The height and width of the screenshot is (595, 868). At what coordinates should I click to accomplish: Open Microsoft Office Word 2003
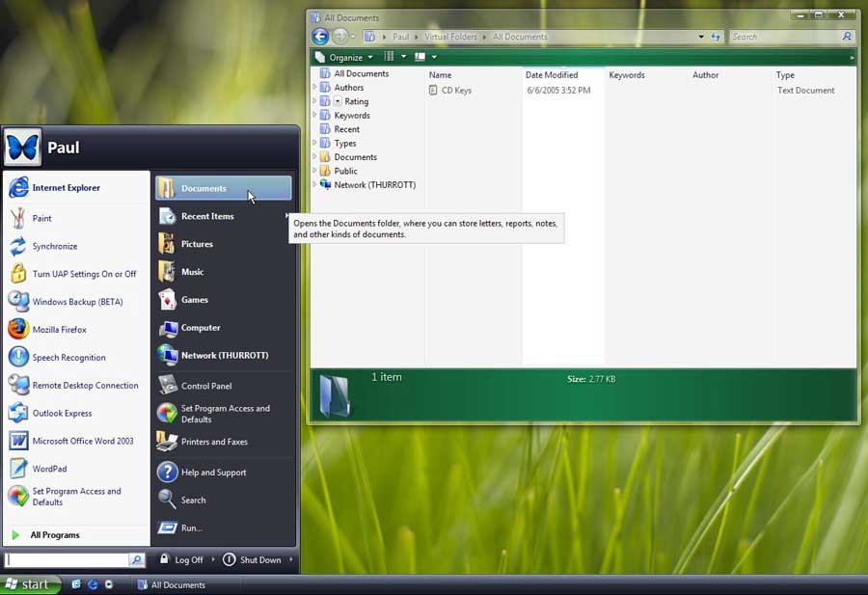click(x=83, y=442)
